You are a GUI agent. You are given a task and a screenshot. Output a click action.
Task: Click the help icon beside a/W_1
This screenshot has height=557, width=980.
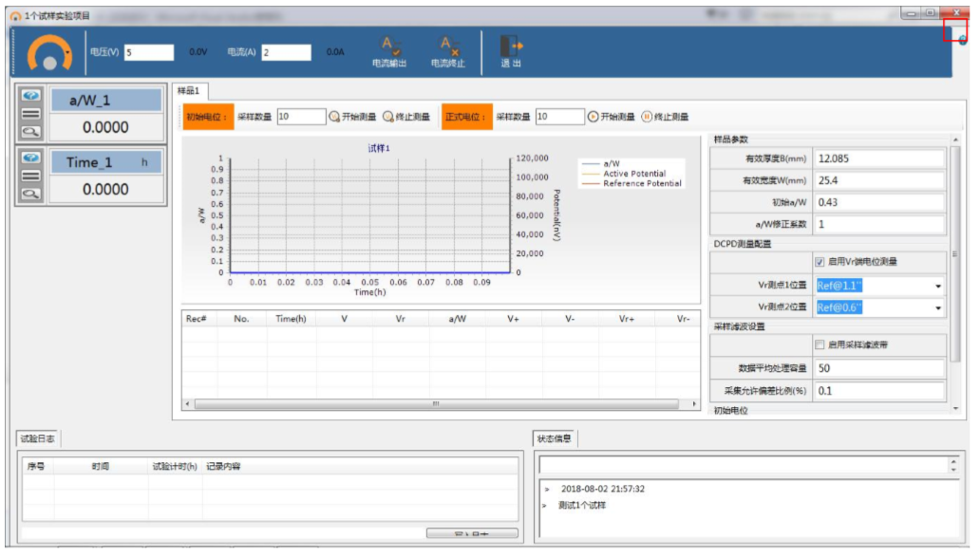click(31, 96)
